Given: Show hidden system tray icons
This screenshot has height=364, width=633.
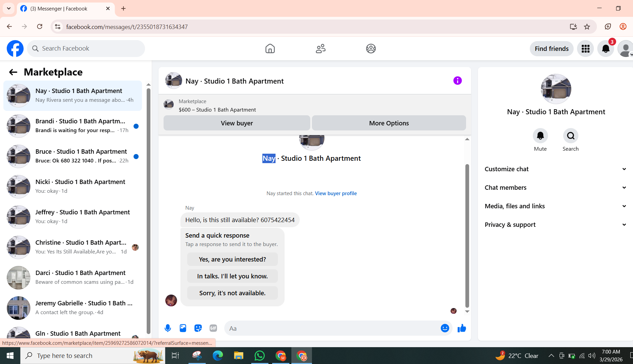Looking at the screenshot, I should pos(551,356).
